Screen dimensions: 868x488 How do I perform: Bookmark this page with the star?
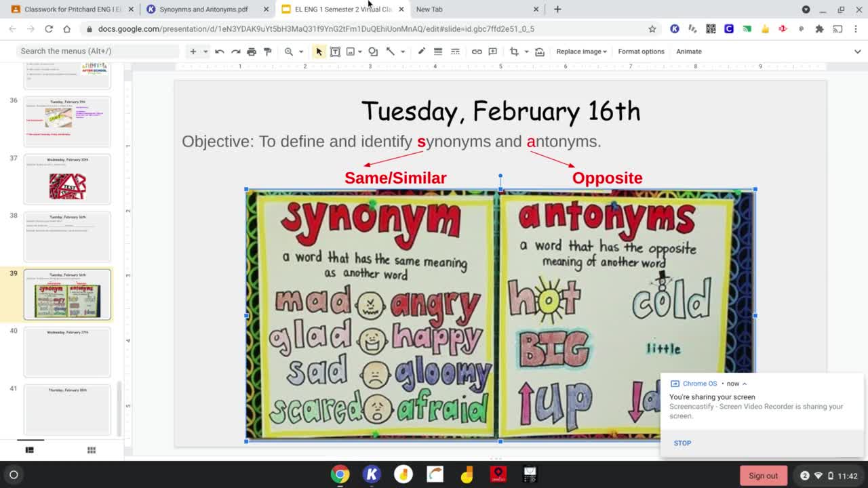pyautogui.click(x=652, y=29)
